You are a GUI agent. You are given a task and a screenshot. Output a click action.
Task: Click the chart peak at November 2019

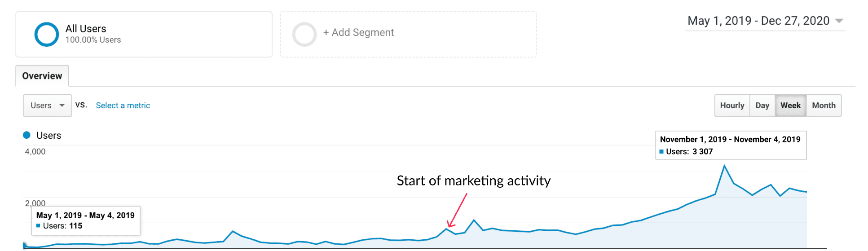coord(724,166)
